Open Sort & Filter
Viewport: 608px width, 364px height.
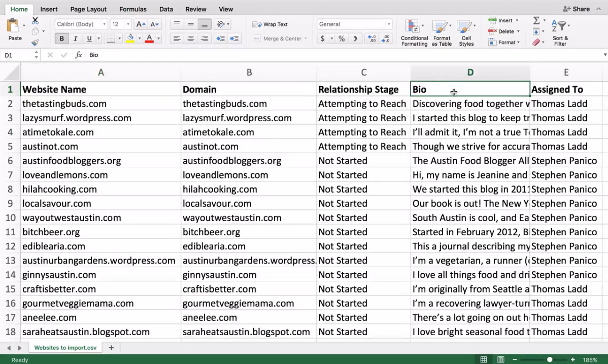(560, 32)
